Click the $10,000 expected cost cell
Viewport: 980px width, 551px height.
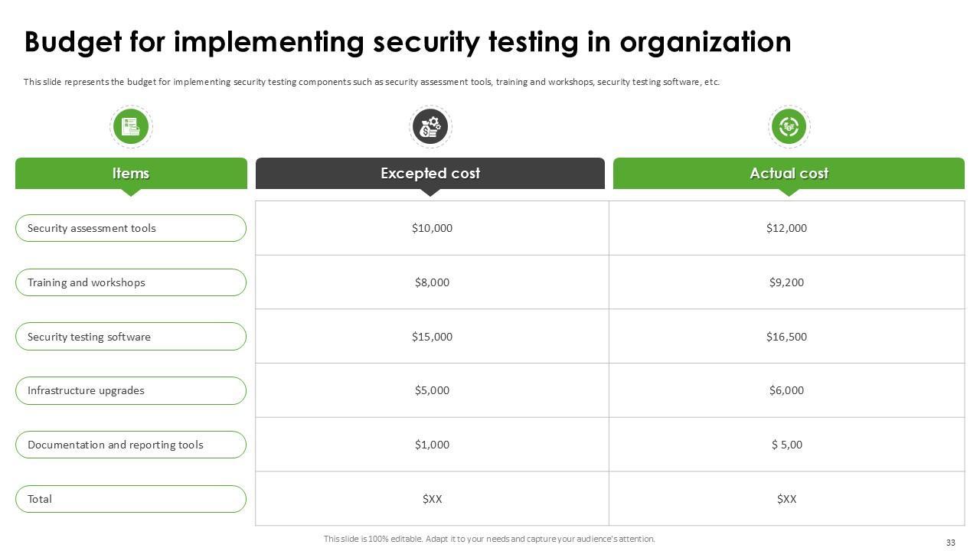pos(432,228)
